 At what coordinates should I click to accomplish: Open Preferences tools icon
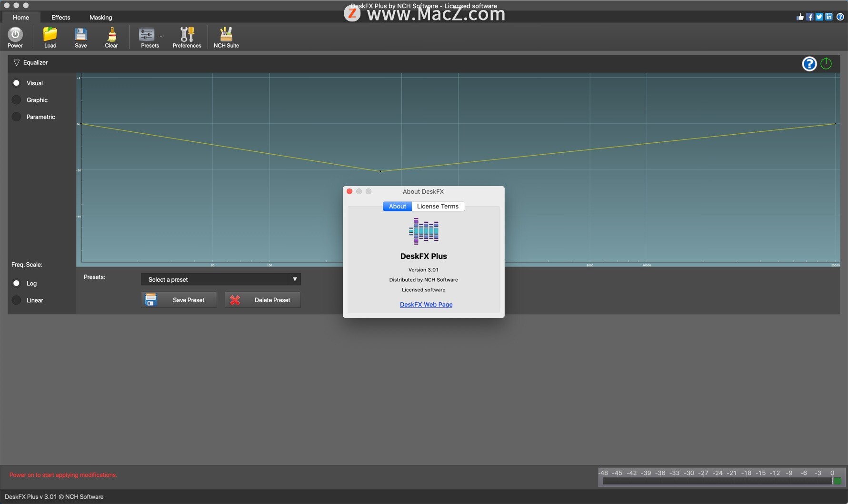187,37
